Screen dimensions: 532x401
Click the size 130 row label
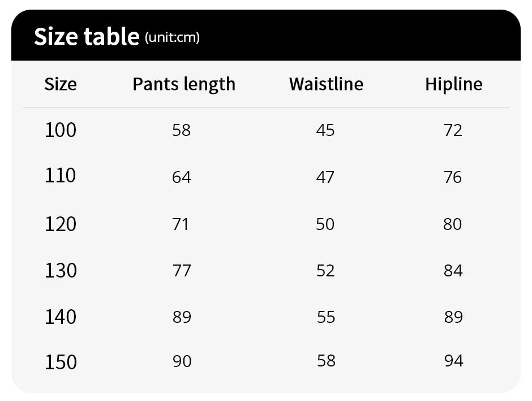61,270
